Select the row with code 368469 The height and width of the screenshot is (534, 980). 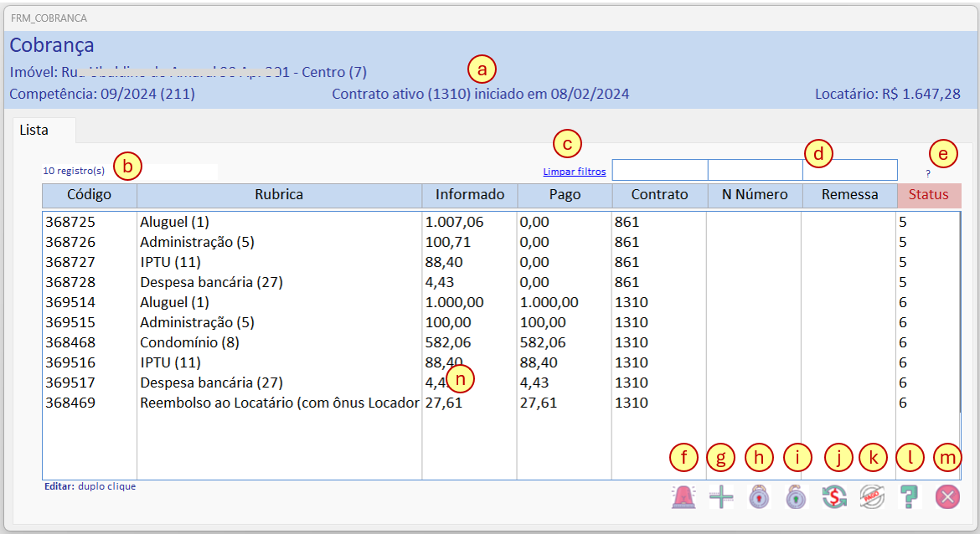pos(501,403)
